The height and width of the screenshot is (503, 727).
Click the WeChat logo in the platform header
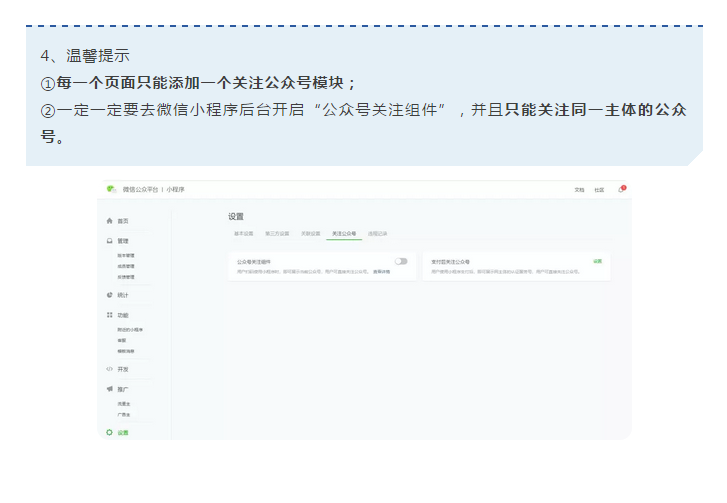[111, 189]
